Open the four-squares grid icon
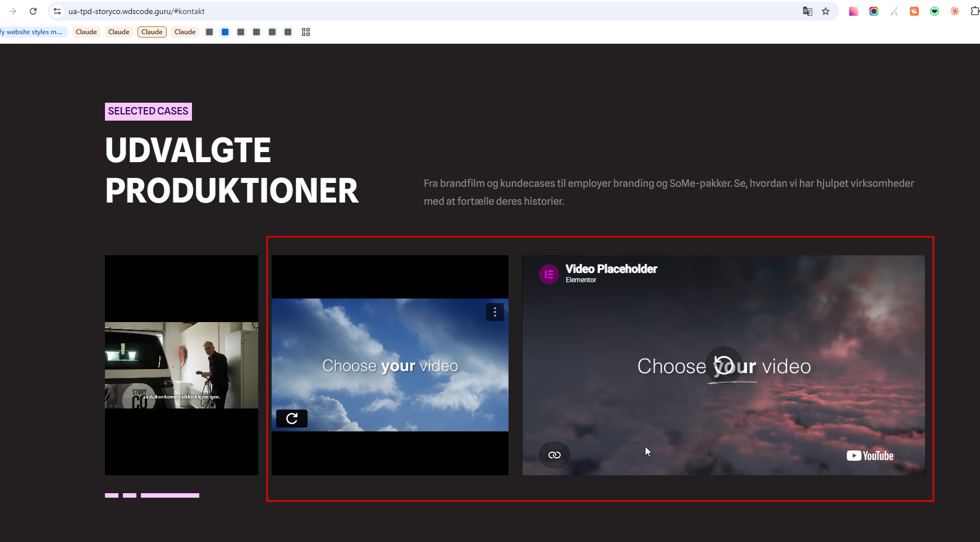 tap(306, 32)
